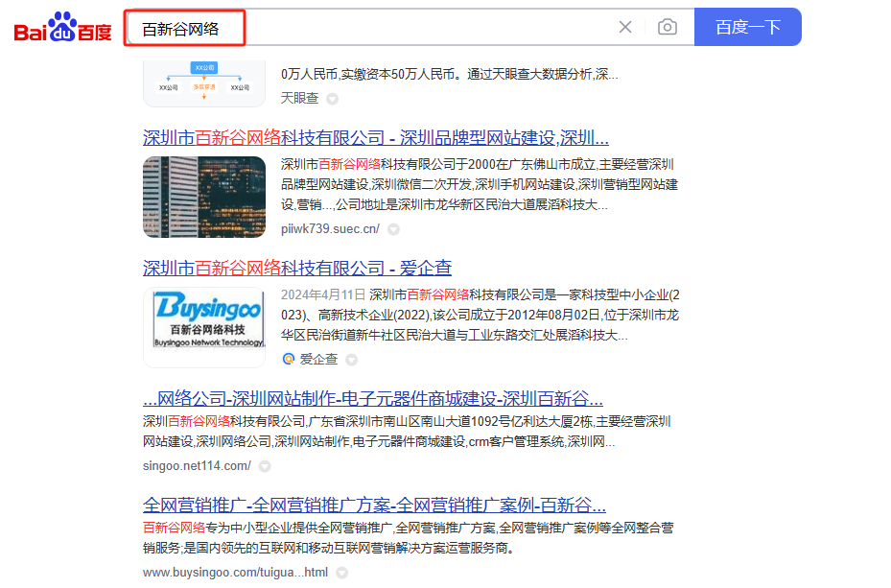
Task: Click the building photo thumbnail
Action: pos(204,197)
